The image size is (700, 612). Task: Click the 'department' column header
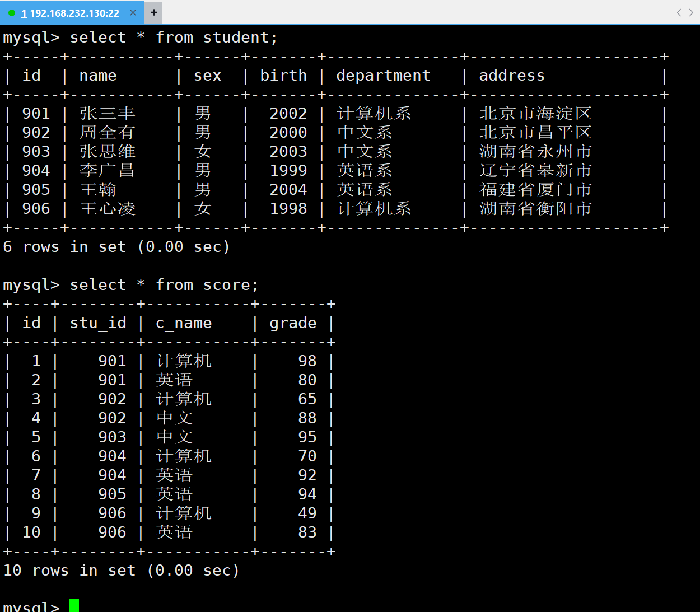point(383,76)
